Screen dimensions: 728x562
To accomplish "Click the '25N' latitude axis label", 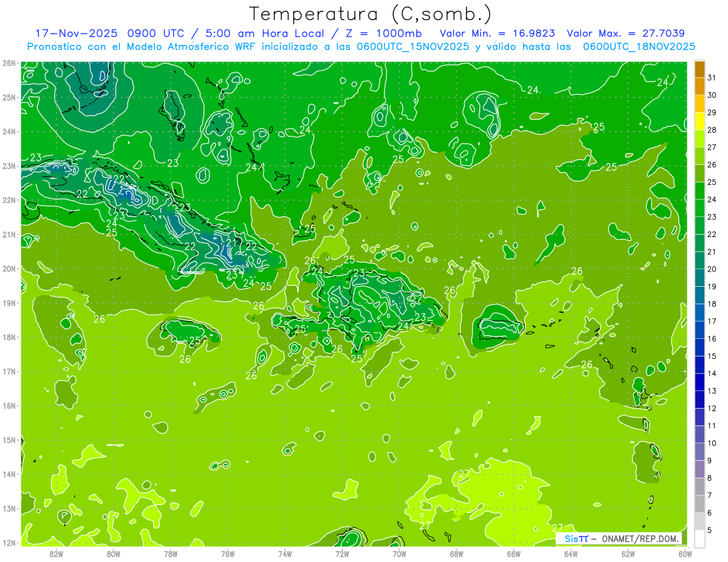I will click(9, 98).
